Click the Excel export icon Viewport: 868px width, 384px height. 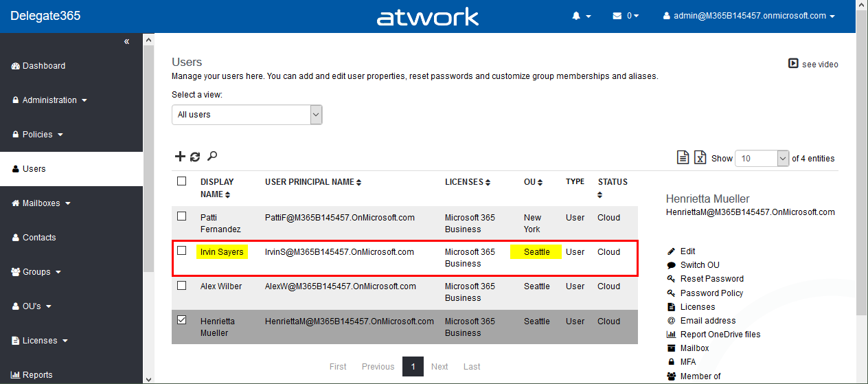tap(700, 158)
